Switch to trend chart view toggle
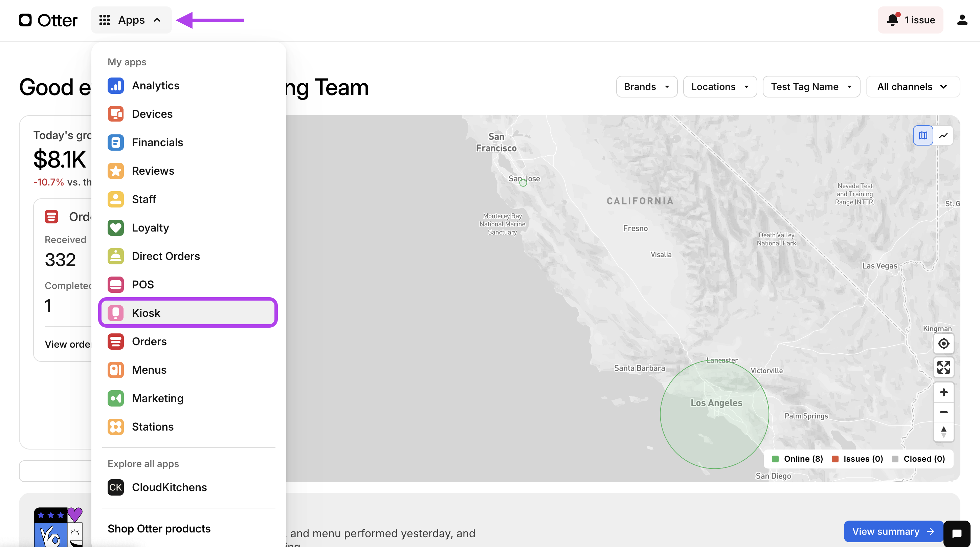980x547 pixels. coord(943,135)
